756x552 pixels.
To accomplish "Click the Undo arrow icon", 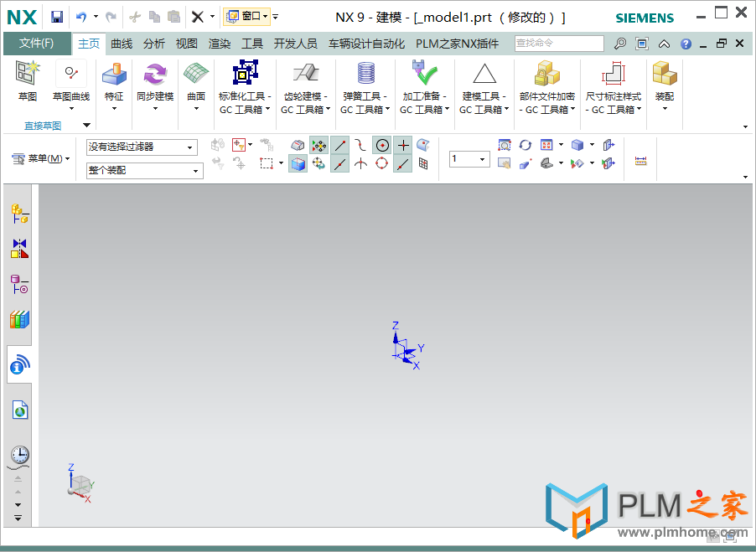I will 81,18.
